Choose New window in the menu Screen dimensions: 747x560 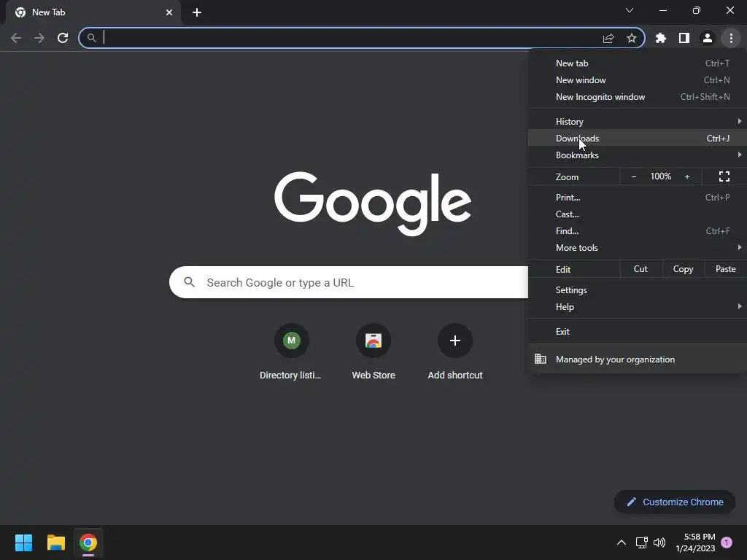638,80
